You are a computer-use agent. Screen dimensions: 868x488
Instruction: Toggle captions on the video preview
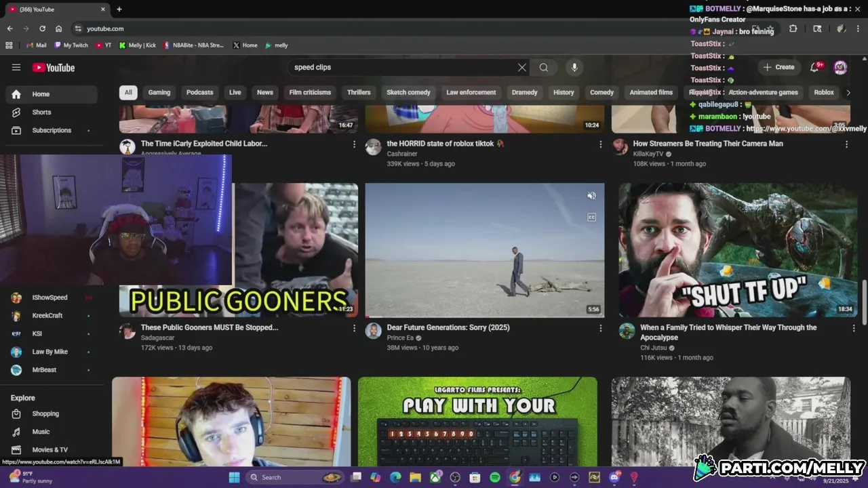591,217
